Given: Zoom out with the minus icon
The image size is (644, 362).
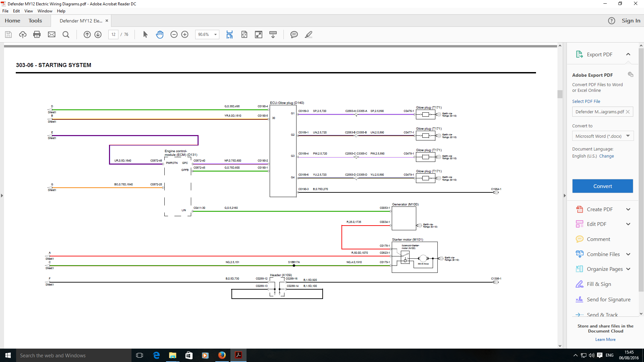Looking at the screenshot, I should 174,35.
